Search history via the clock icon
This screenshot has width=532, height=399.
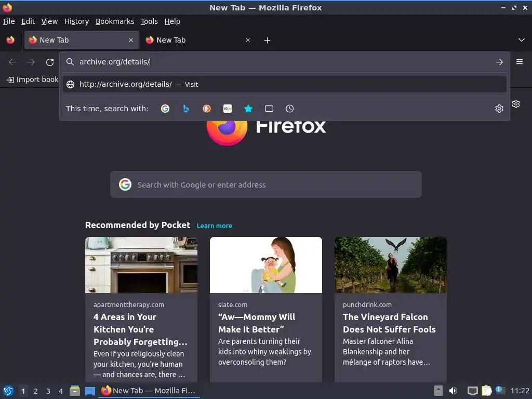(x=290, y=109)
